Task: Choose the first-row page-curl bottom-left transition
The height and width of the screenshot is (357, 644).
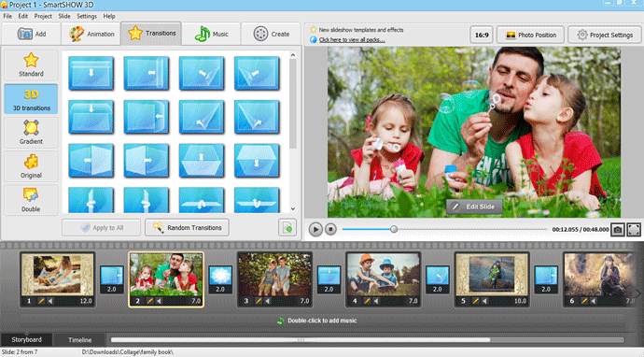Action: [257, 73]
